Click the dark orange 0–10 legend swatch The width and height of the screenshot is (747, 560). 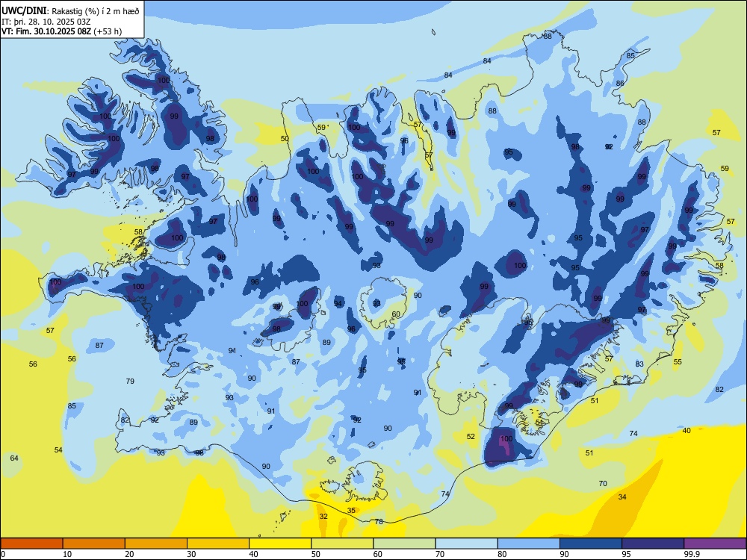31,544
